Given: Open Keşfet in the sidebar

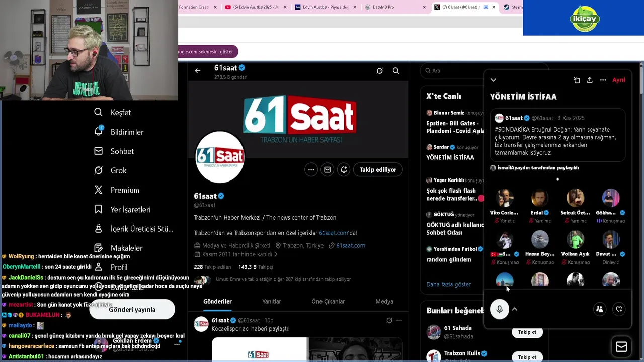Looking at the screenshot, I should [x=113, y=112].
